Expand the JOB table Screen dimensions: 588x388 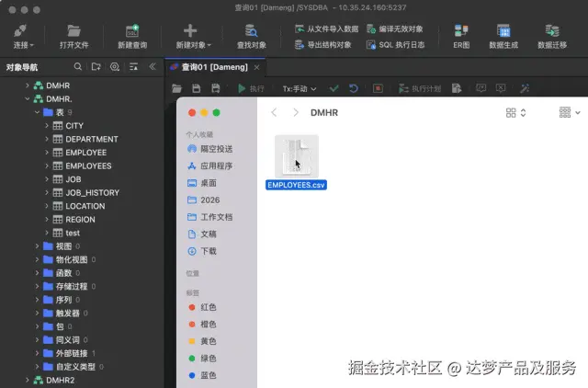[x=47, y=179]
